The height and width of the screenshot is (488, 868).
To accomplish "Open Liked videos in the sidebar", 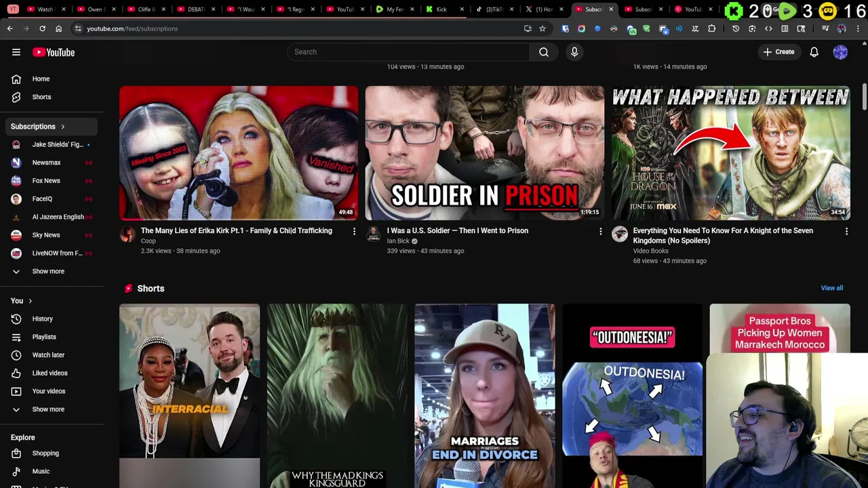I will point(52,373).
